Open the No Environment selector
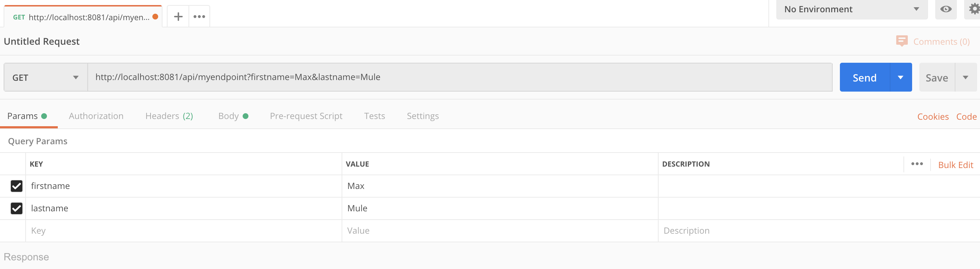980x269 pixels. (x=851, y=9)
